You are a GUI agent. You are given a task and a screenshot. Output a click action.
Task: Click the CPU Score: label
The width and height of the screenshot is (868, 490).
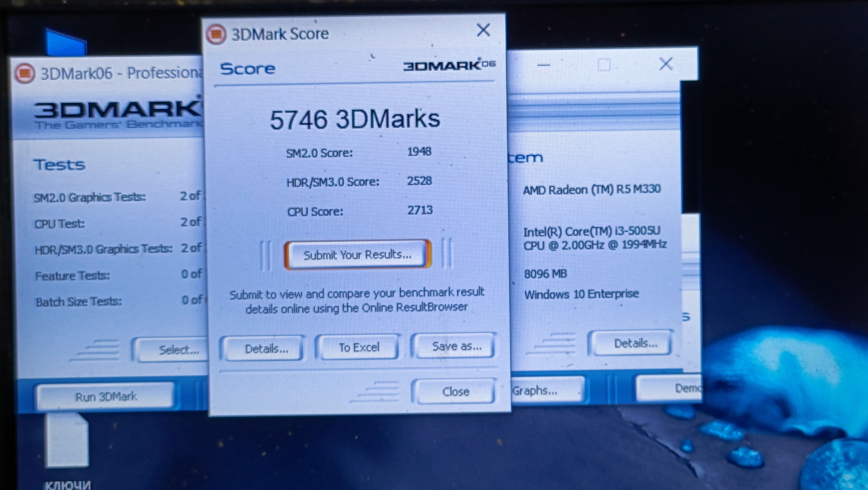coord(315,212)
